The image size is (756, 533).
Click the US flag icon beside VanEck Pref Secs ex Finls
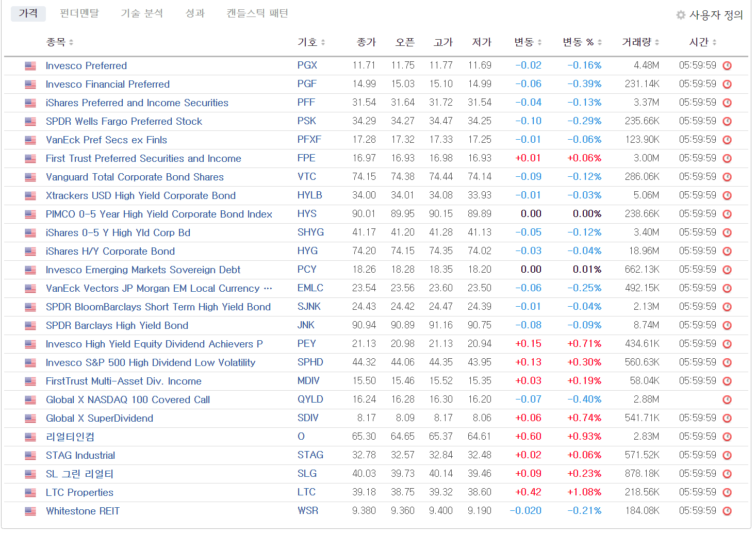(30, 140)
